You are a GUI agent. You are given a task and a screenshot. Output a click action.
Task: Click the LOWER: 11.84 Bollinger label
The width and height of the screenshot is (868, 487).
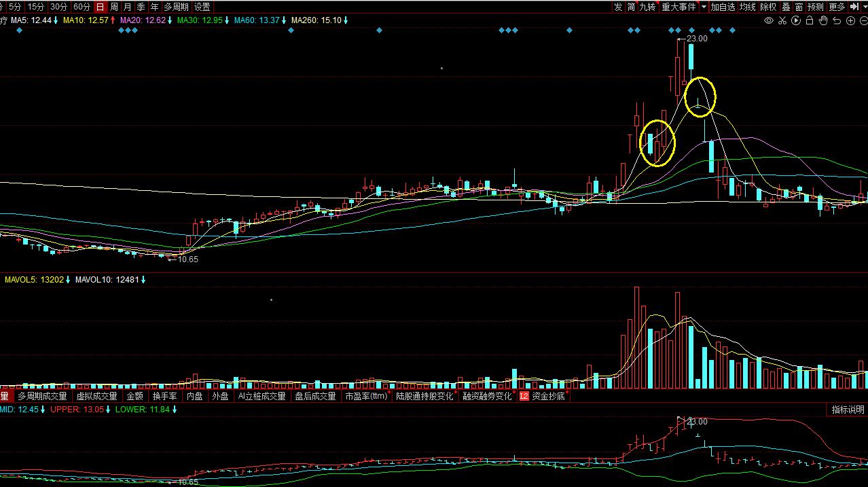point(143,410)
